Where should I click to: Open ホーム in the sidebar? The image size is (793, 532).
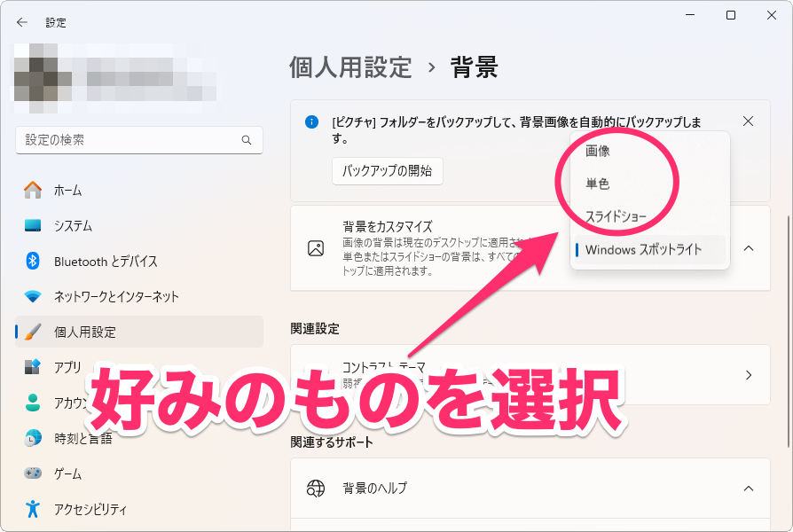139,190
